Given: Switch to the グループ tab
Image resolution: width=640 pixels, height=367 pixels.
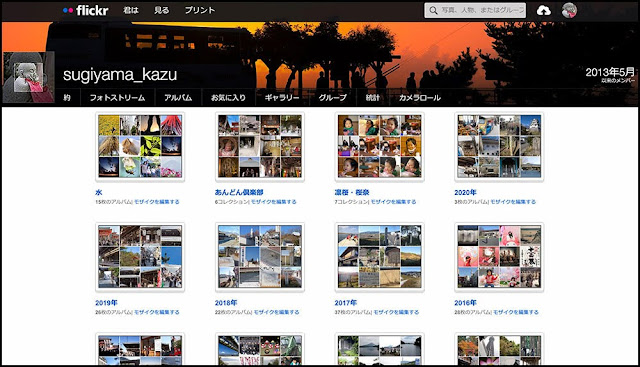Looking at the screenshot, I should coord(332,98).
